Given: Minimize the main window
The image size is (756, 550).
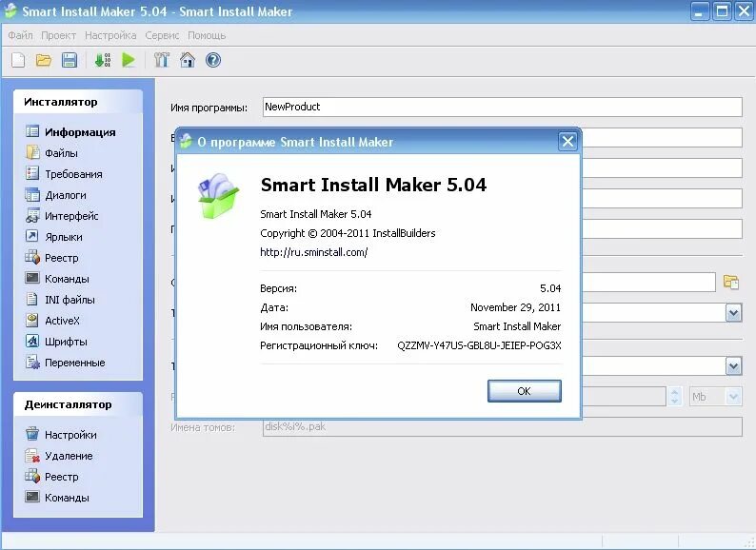Looking at the screenshot, I should (700, 11).
